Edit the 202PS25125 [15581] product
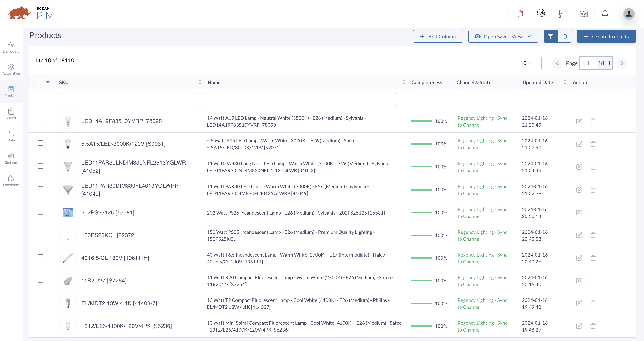Image resolution: width=644 pixels, height=341 pixels. click(579, 213)
